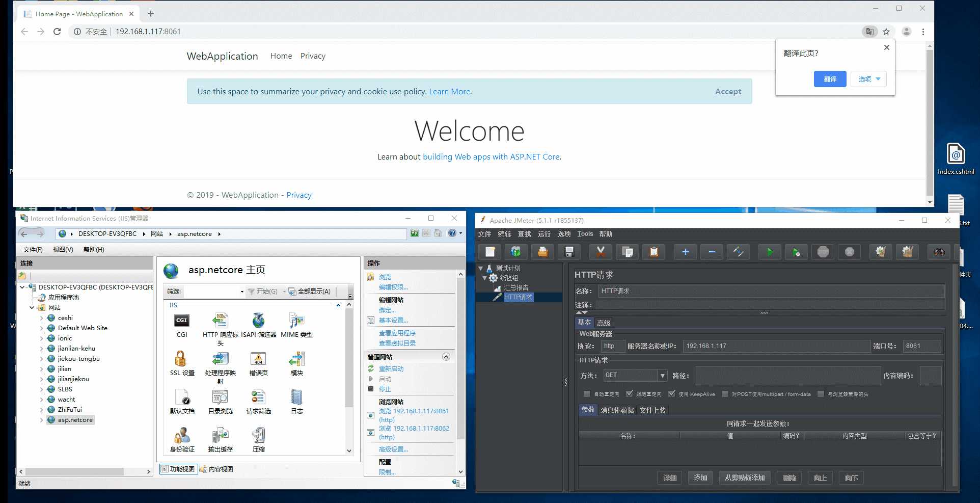Click the Clear All broom icon in JMeter
The height and width of the screenshot is (503, 980).
(x=907, y=252)
